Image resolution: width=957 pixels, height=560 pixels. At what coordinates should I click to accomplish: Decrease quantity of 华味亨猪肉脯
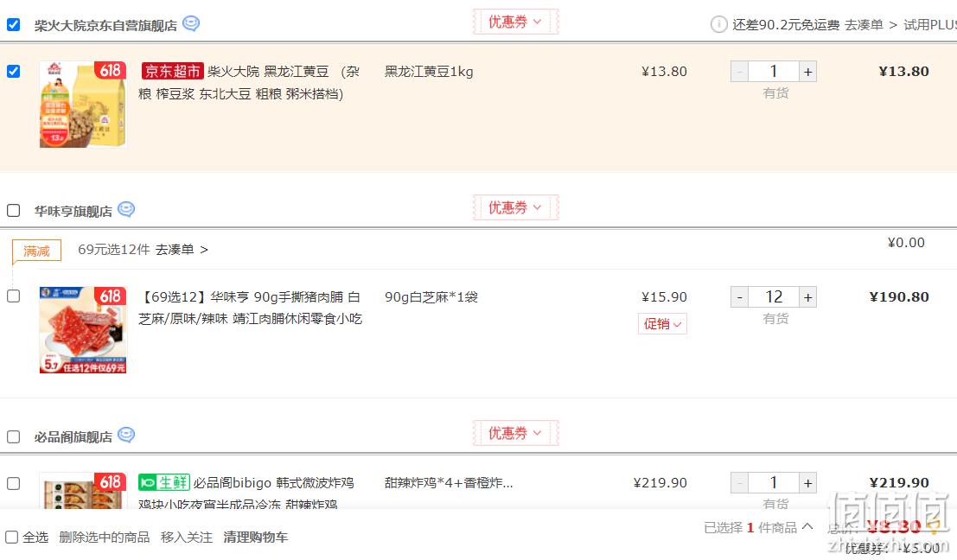pyautogui.click(x=739, y=297)
